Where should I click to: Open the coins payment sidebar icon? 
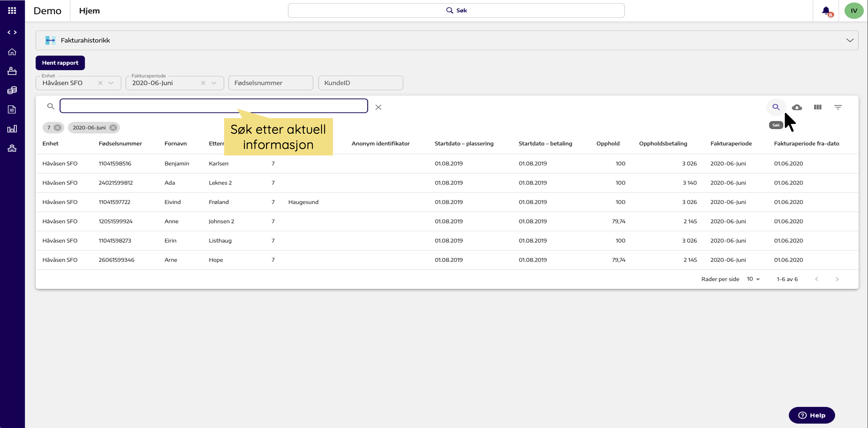pyautogui.click(x=12, y=90)
